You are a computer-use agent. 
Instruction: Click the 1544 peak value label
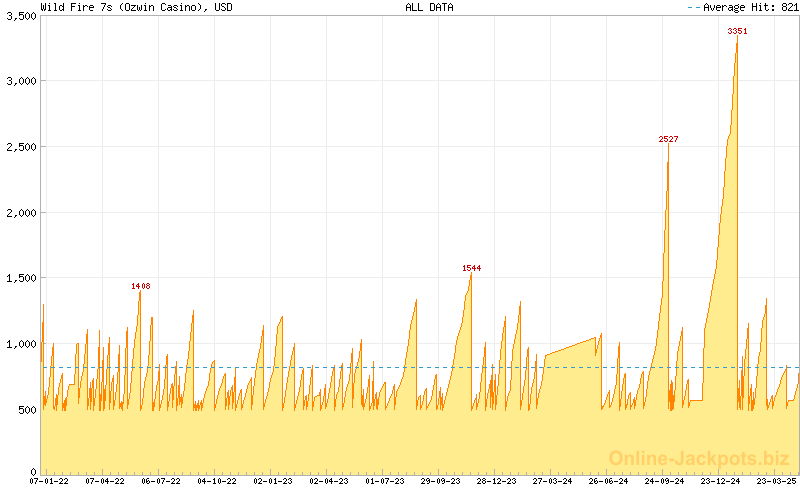[471, 268]
